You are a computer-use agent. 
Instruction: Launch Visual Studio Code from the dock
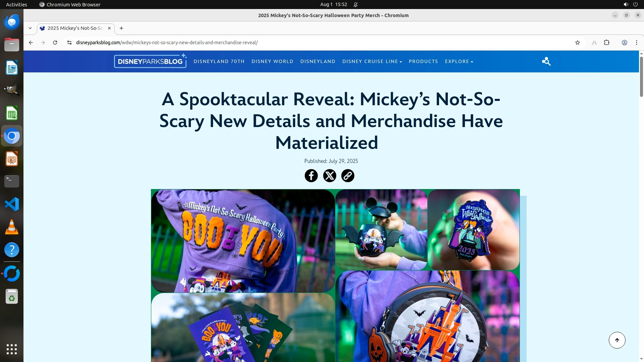(12, 204)
